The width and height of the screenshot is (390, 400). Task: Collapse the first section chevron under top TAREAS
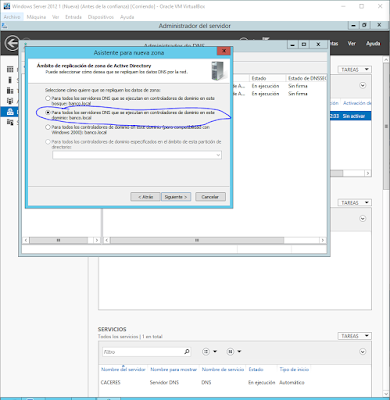point(363,86)
